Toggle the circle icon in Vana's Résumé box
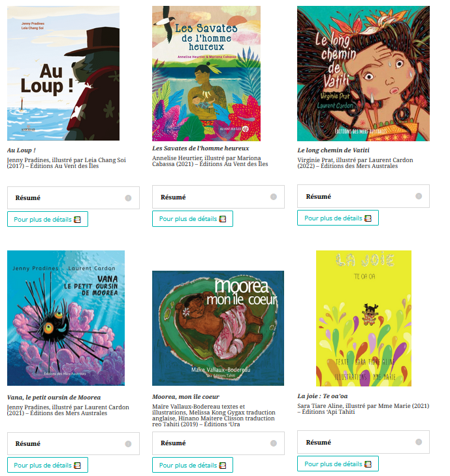Image resolution: width=450 pixels, height=476 pixels. pyautogui.click(x=128, y=444)
